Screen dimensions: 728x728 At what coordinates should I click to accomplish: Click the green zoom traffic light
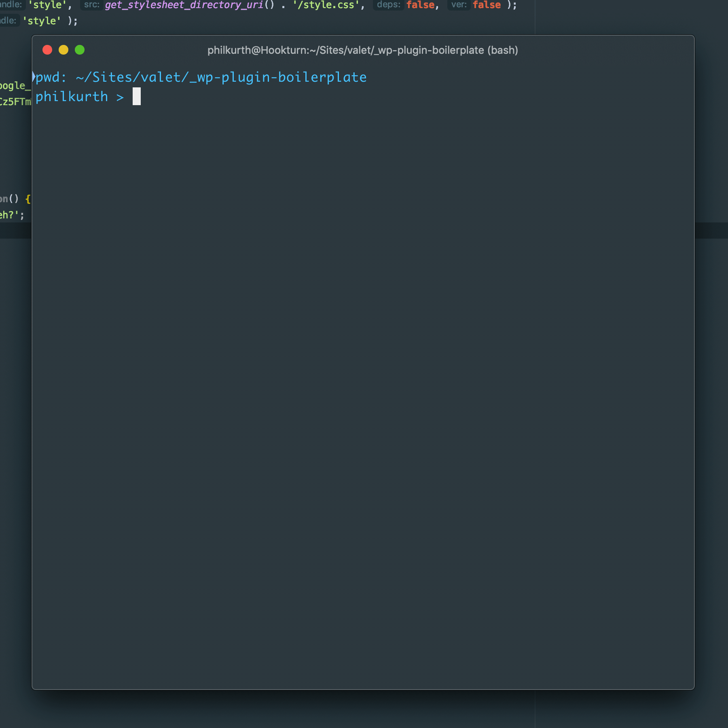point(80,50)
